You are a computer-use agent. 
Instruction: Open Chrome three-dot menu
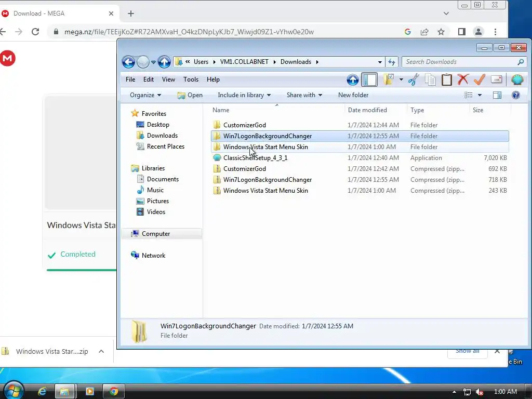(495, 32)
